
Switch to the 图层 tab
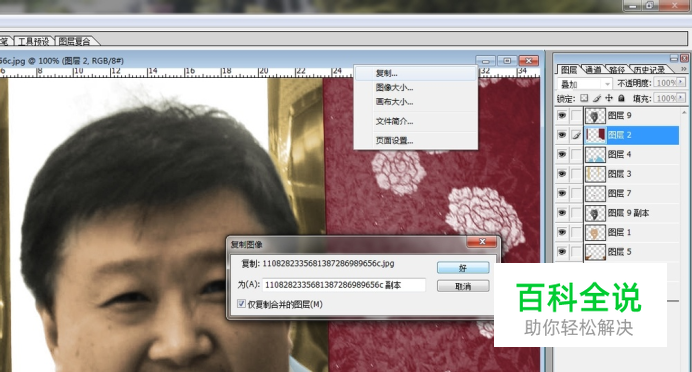coord(569,70)
